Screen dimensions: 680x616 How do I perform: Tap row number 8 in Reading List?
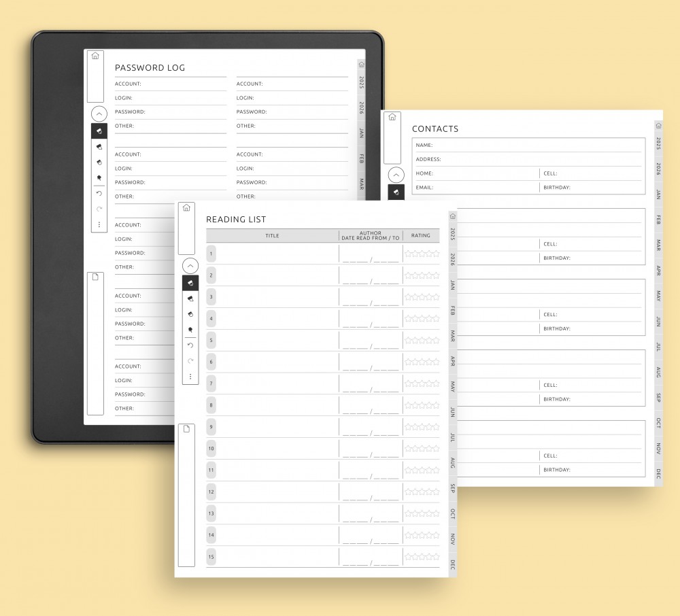click(211, 405)
